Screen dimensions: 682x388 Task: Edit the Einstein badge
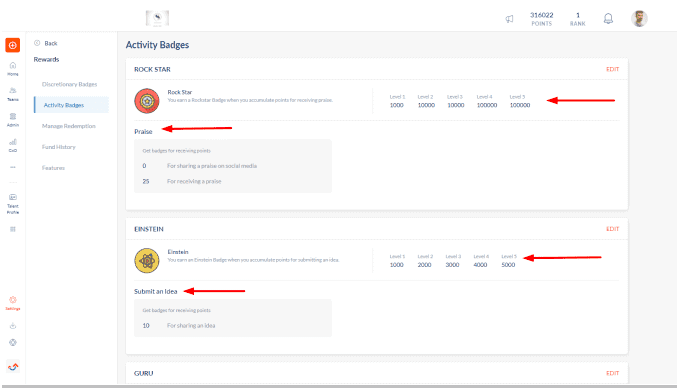(612, 229)
